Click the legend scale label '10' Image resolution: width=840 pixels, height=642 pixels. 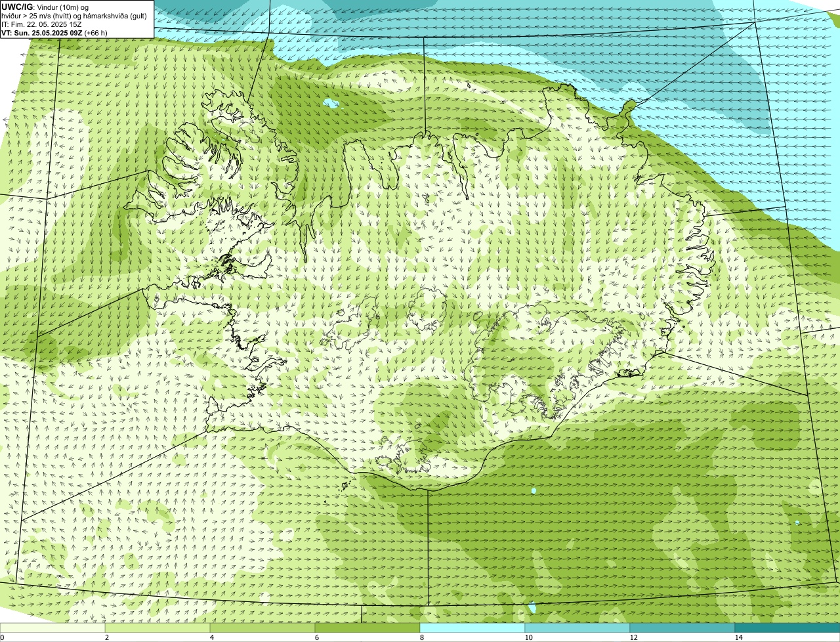click(528, 637)
